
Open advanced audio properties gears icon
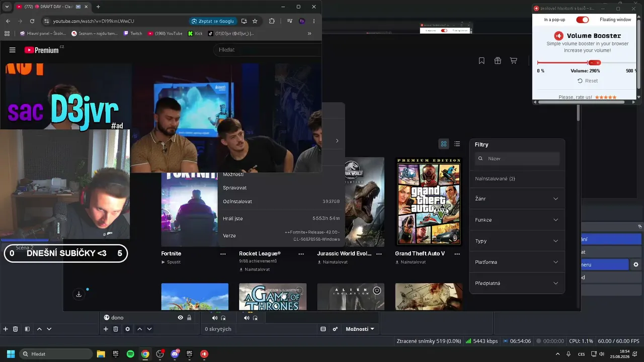(x=335, y=329)
